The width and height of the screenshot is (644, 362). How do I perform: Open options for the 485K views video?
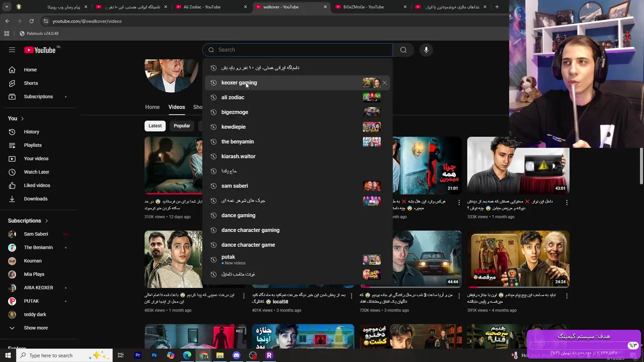tap(244, 296)
